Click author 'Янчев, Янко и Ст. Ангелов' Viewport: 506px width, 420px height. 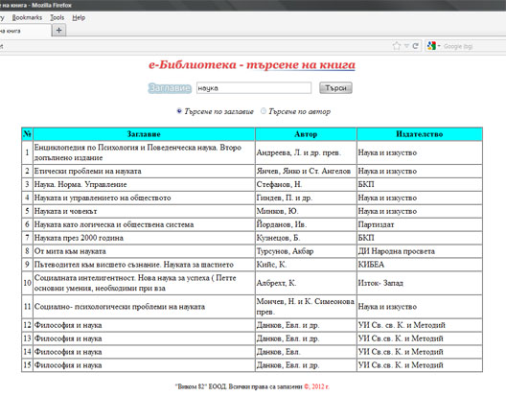point(304,171)
